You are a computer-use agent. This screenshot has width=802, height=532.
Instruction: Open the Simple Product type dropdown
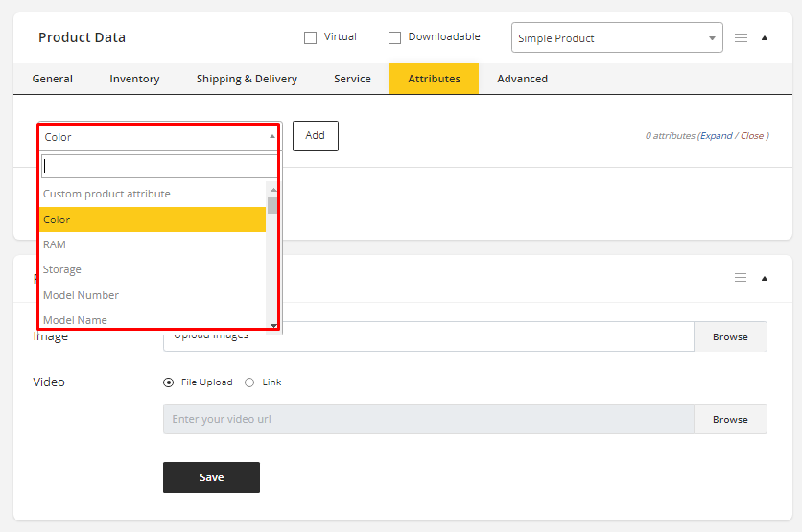(x=617, y=38)
